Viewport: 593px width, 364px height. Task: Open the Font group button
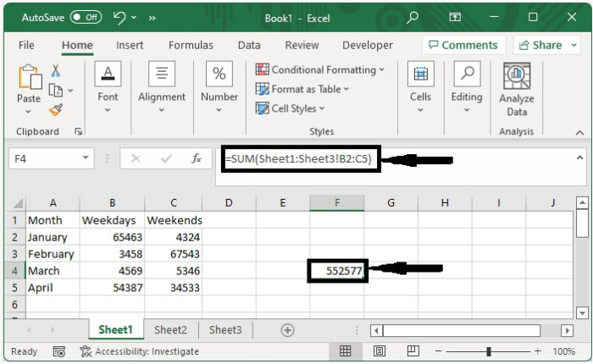(108, 87)
